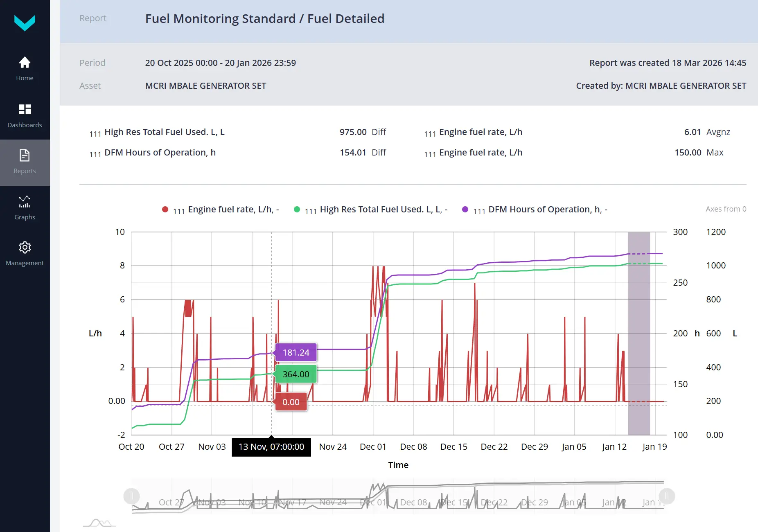This screenshot has height=532, width=758.
Task: Click the Axes from 0 link
Action: [726, 209]
